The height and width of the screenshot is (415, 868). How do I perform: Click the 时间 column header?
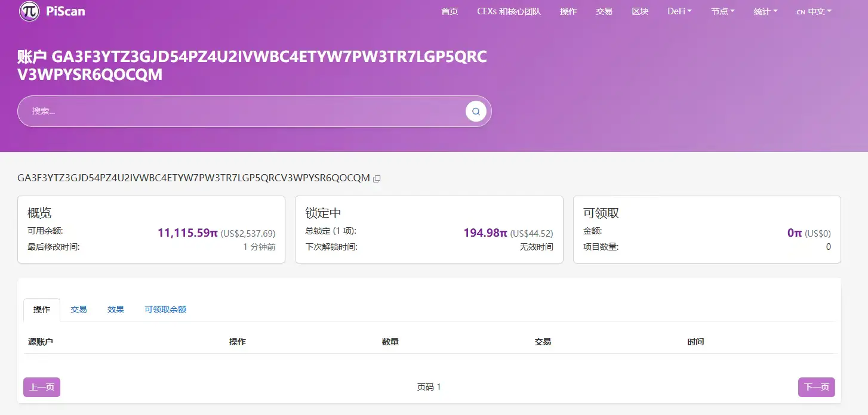click(695, 342)
